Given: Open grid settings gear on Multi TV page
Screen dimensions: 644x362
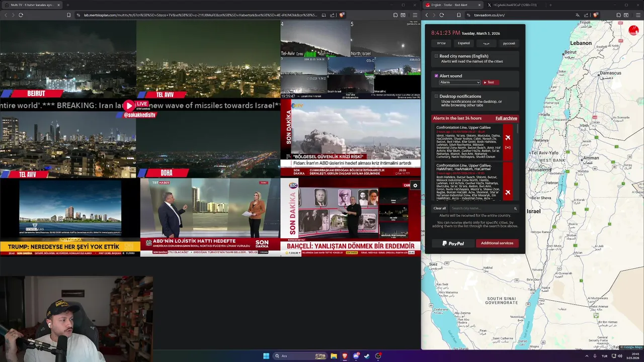Looking at the screenshot, I should [x=415, y=186].
